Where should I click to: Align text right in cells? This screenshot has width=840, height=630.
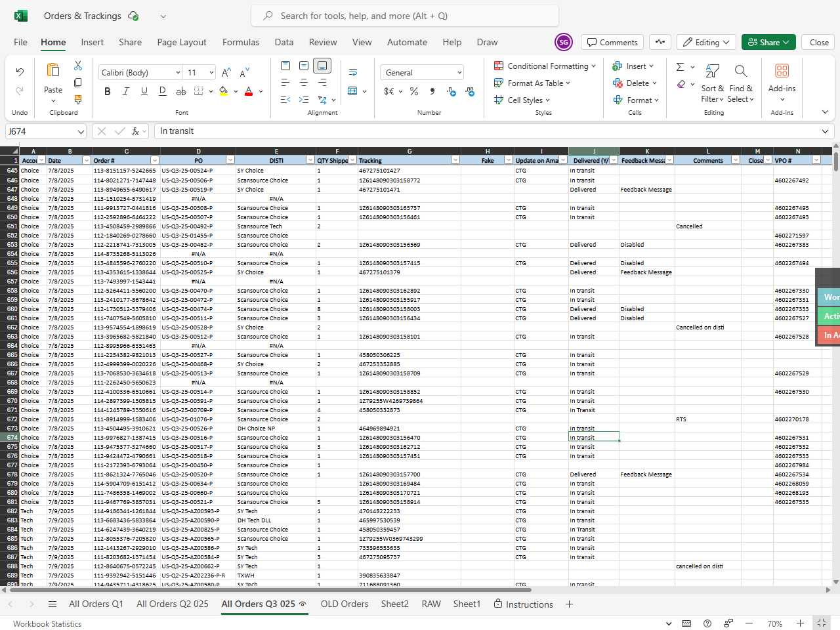[322, 83]
